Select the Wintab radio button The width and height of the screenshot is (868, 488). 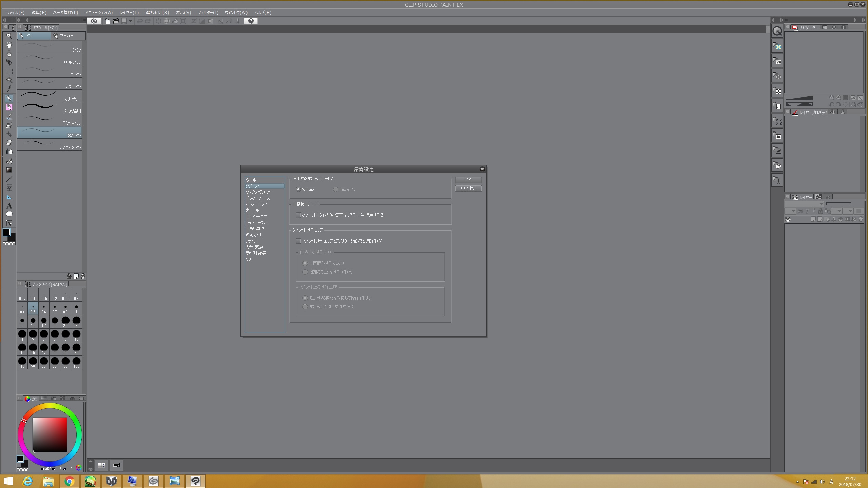tap(298, 189)
